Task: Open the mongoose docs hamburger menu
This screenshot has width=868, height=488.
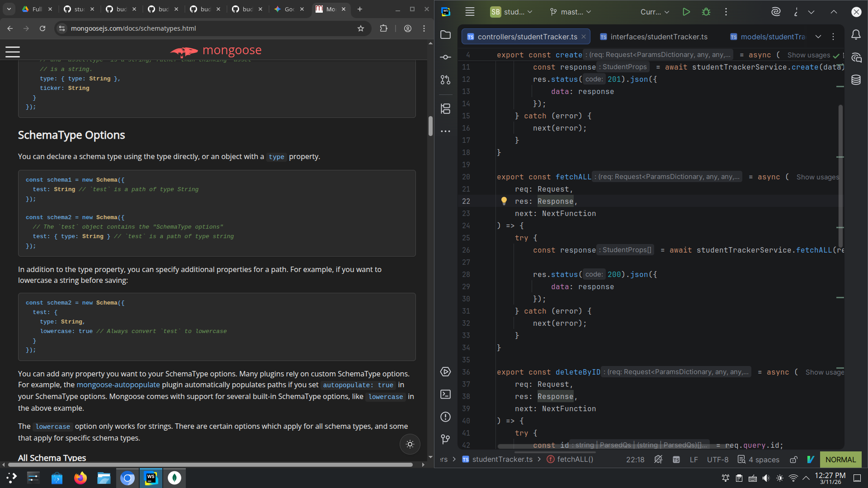Action: [x=13, y=52]
